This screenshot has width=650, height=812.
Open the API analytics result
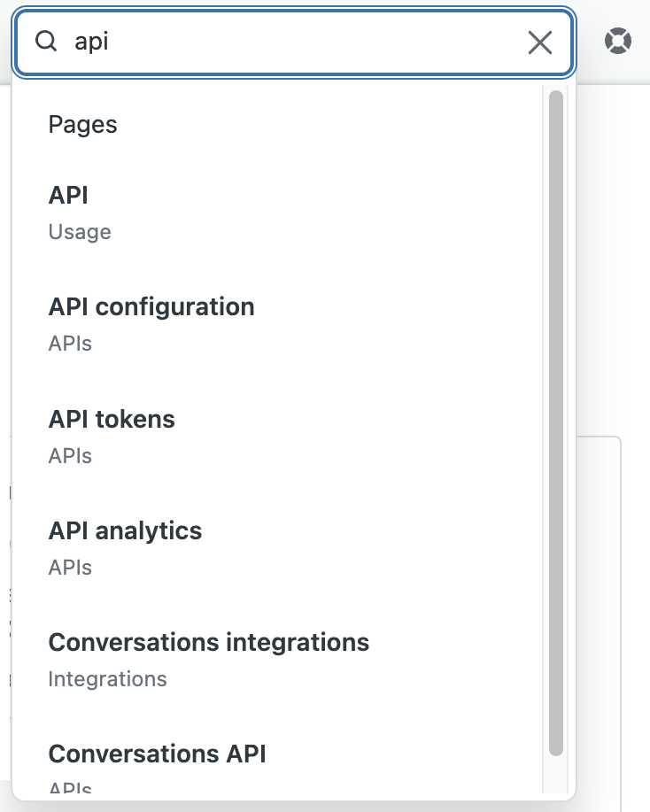[125, 530]
